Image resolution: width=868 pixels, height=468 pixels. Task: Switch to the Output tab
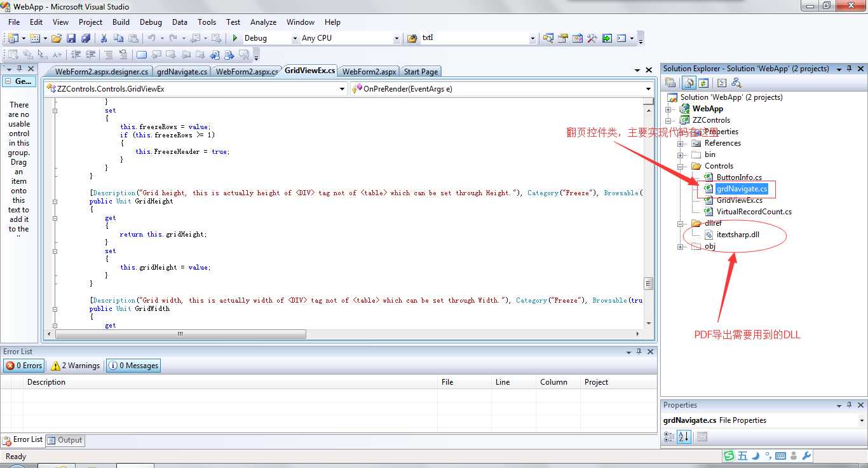(x=65, y=440)
